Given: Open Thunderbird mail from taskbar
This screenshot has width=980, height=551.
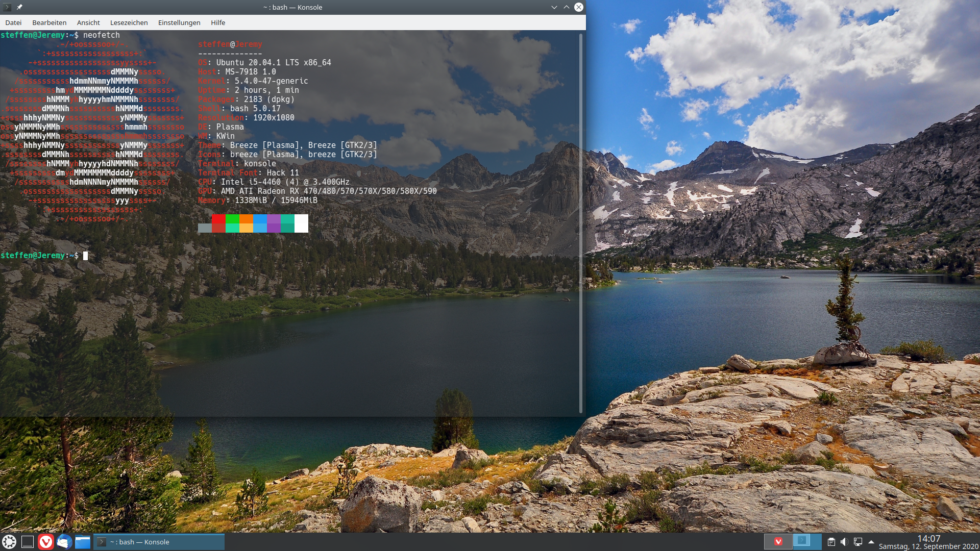Looking at the screenshot, I should coord(64,542).
